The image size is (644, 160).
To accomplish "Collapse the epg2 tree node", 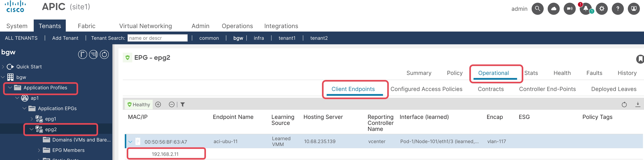I will pos(32,129).
